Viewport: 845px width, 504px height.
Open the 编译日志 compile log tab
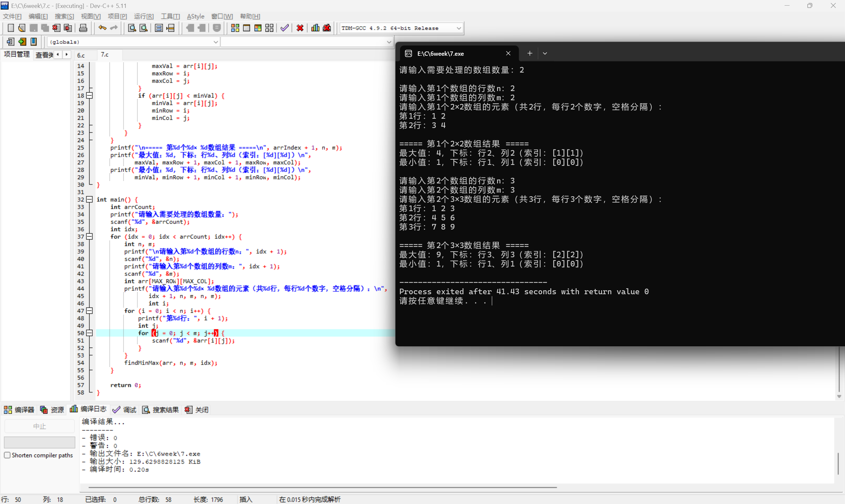88,409
